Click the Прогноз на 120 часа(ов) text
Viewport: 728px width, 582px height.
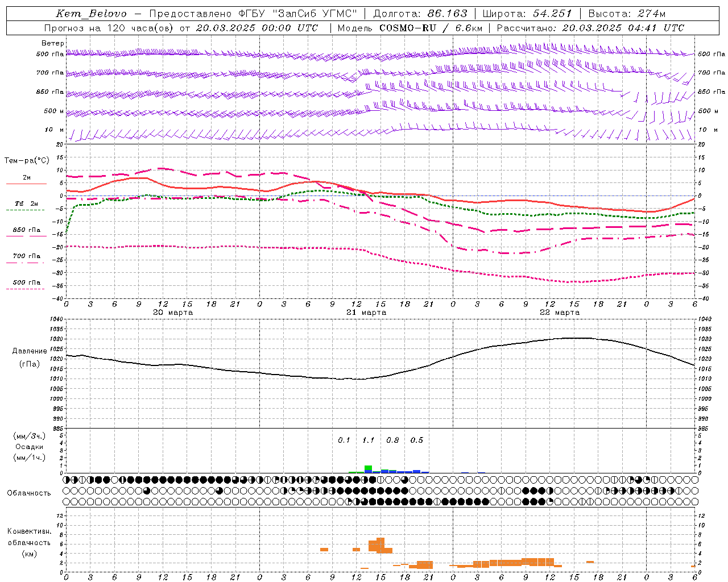pos(109,28)
